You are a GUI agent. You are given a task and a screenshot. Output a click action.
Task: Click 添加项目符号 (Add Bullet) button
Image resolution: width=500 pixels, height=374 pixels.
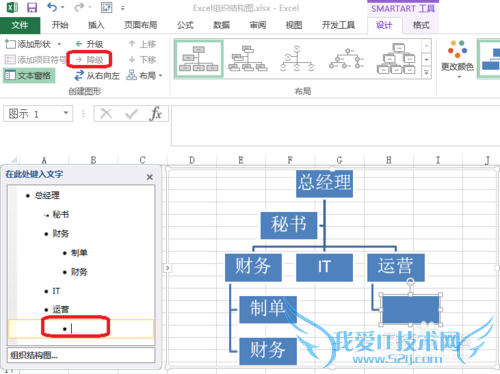click(x=35, y=60)
